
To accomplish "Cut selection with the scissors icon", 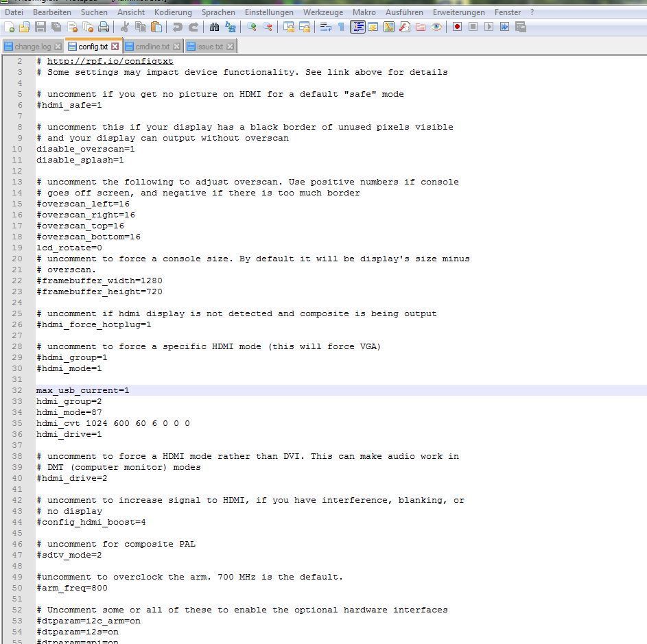I will (124, 27).
